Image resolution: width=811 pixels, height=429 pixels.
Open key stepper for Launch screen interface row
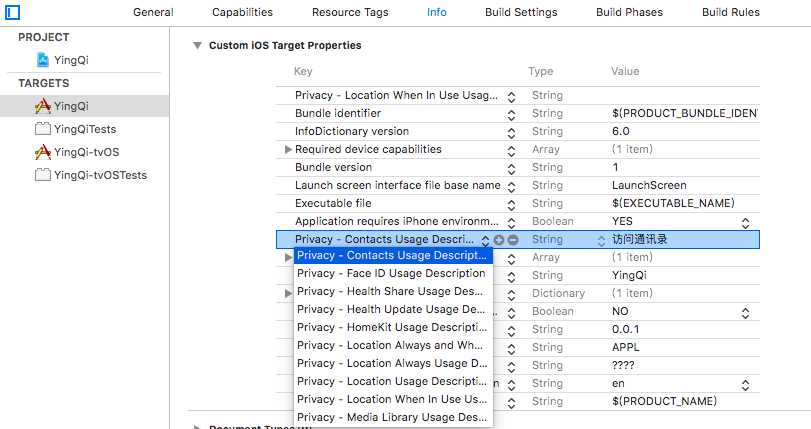tap(511, 187)
